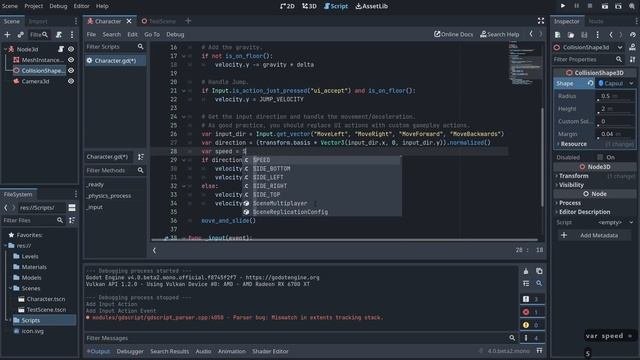Image resolution: width=640 pixels, height=360 pixels.
Task: Open the FileSystem file sort options
Action: 72,220
